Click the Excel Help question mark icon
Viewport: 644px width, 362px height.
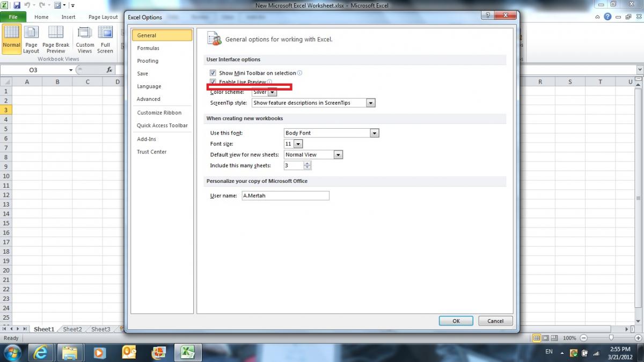coord(608,17)
